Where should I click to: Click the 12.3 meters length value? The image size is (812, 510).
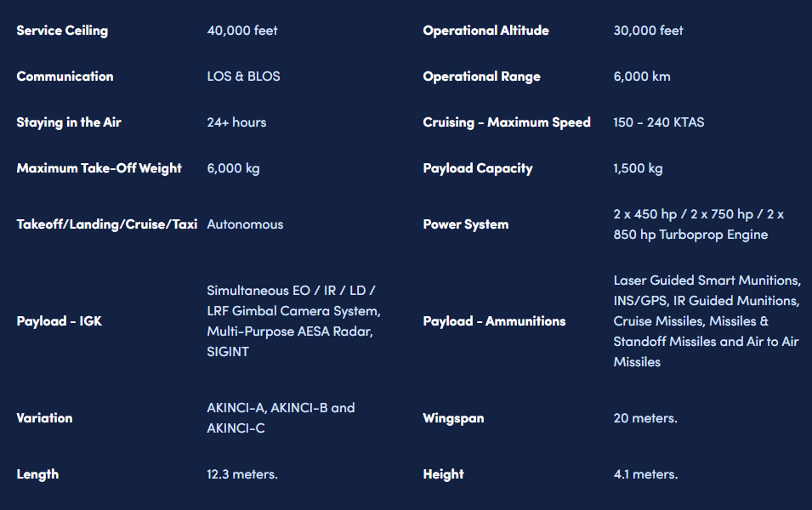click(x=242, y=474)
